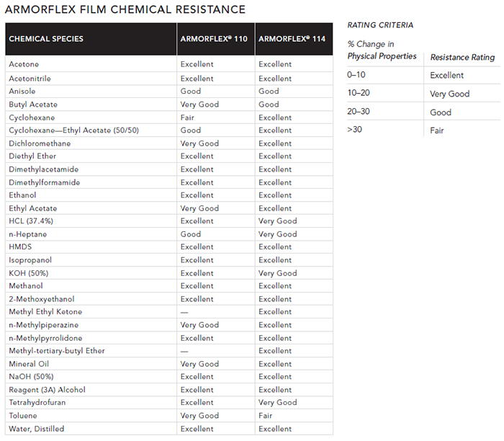
Task: Select the Acetone row label
Action: pos(24,65)
